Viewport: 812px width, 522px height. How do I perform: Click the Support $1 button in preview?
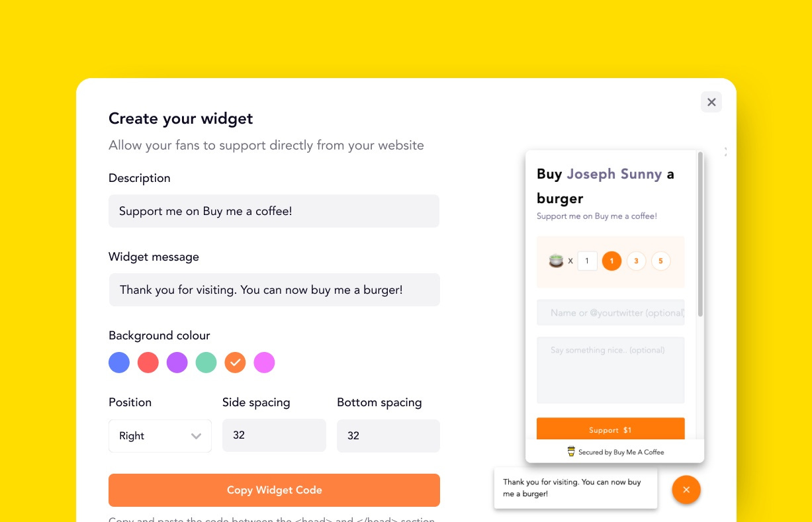tap(610, 429)
